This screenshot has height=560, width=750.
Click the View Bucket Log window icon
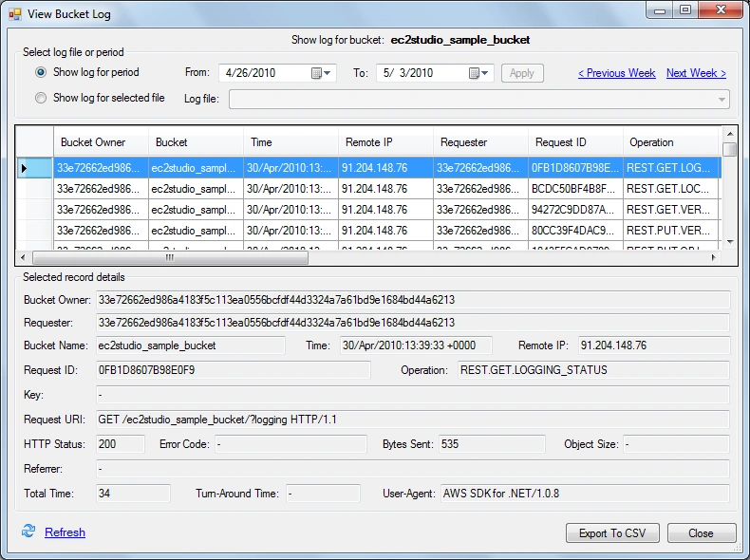pos(15,14)
